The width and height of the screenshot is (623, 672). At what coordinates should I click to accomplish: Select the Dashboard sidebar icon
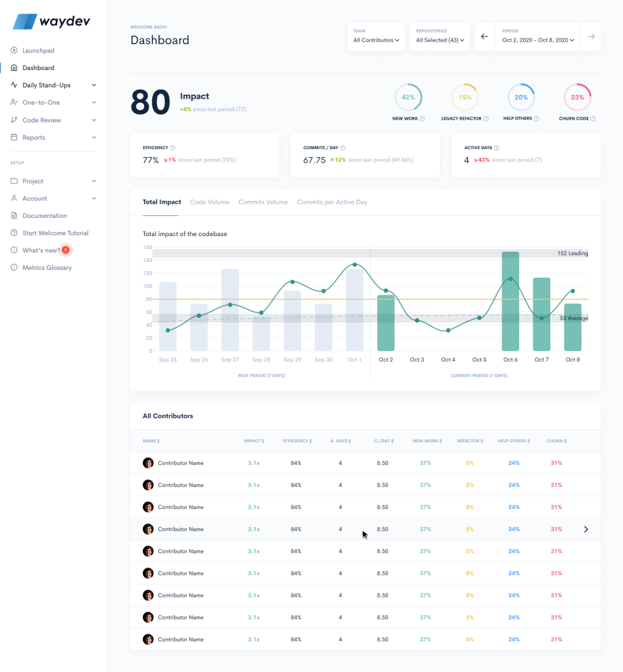(x=14, y=67)
